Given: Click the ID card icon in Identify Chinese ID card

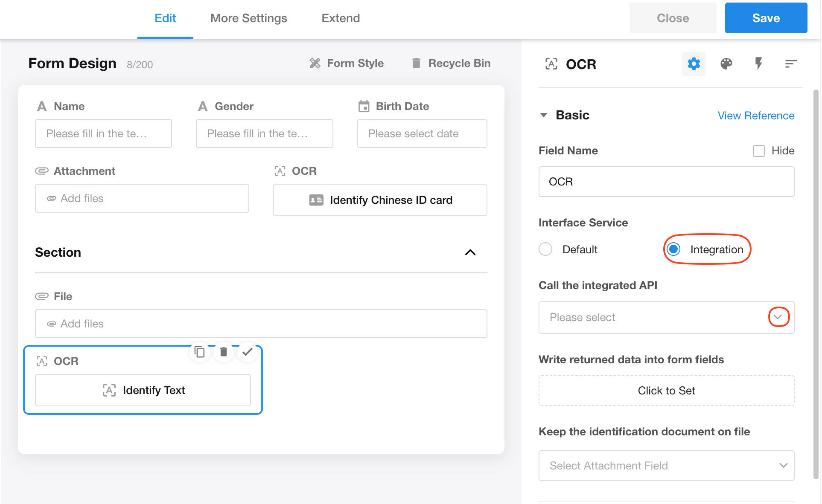Looking at the screenshot, I should coord(316,200).
